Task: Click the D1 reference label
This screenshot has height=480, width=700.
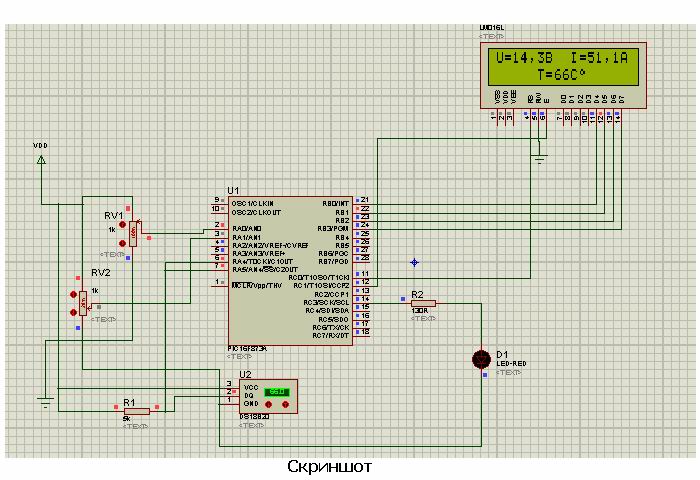Action: [x=502, y=355]
